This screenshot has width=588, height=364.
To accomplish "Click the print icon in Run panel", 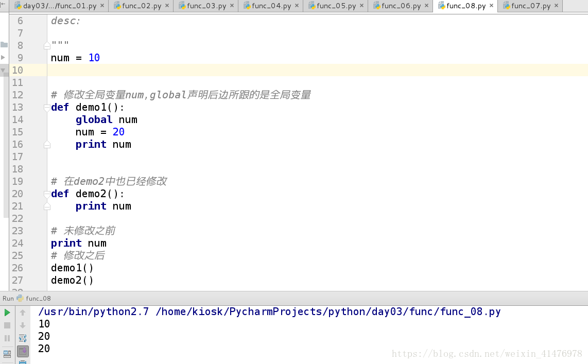I will pos(23,362).
